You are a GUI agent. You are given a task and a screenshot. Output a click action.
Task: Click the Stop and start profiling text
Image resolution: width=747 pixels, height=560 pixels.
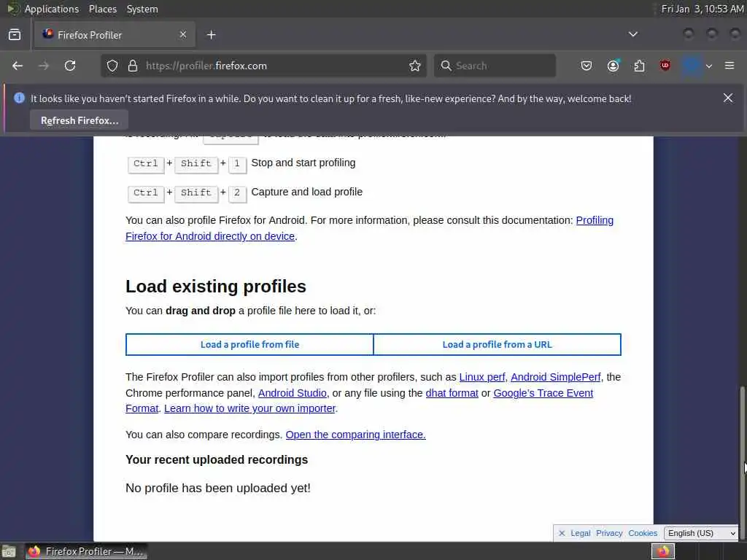point(303,163)
